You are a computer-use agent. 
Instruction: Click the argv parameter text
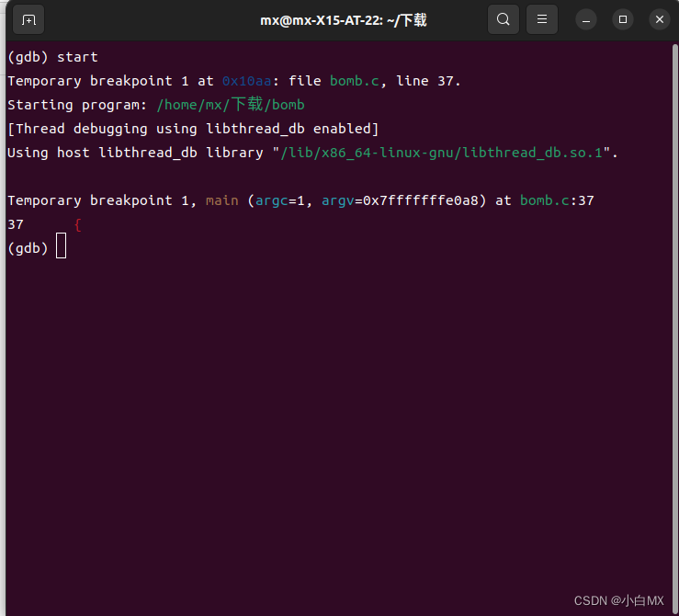point(338,200)
